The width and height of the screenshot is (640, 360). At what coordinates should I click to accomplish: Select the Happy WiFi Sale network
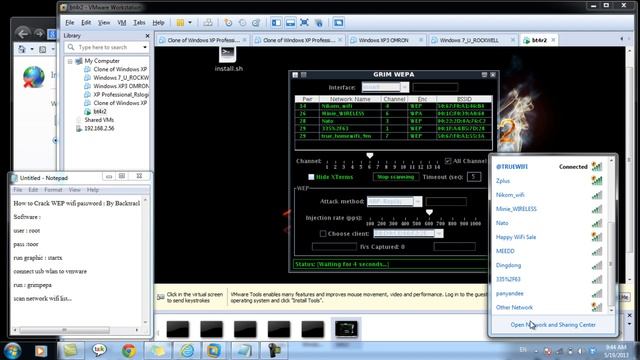(549, 237)
